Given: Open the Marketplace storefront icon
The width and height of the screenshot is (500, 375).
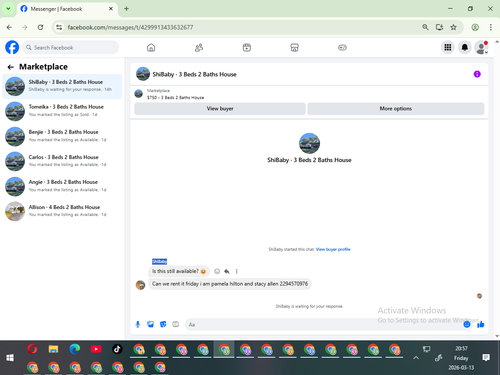Looking at the screenshot, I should [x=295, y=48].
